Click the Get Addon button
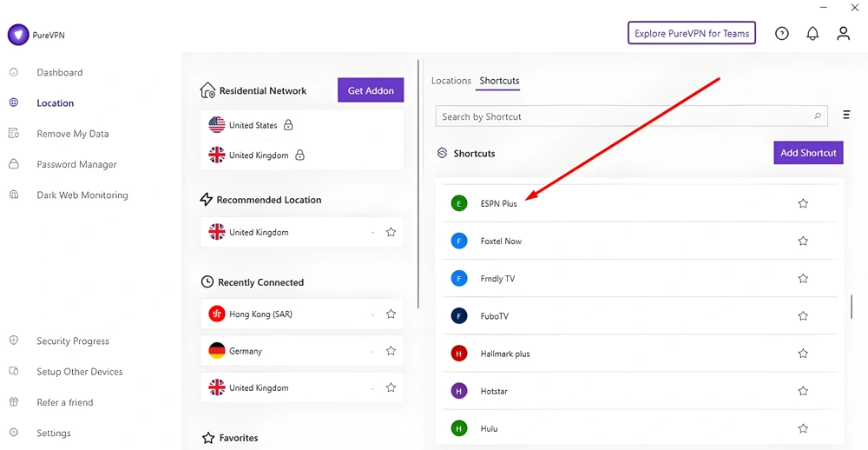 [371, 90]
